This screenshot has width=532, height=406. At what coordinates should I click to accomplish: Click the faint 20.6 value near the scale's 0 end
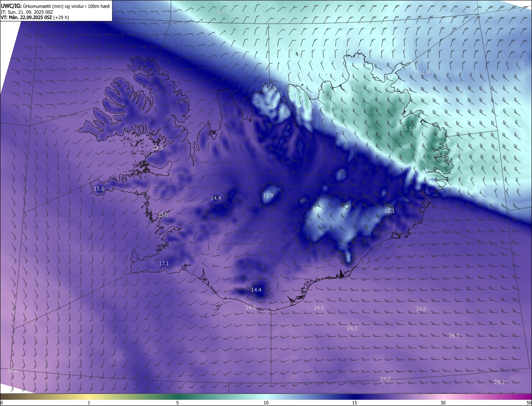click(12, 371)
